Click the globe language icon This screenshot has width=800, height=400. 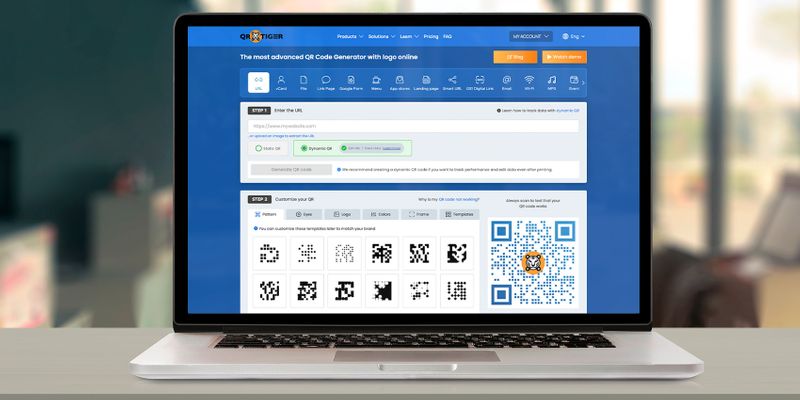pyautogui.click(x=565, y=37)
